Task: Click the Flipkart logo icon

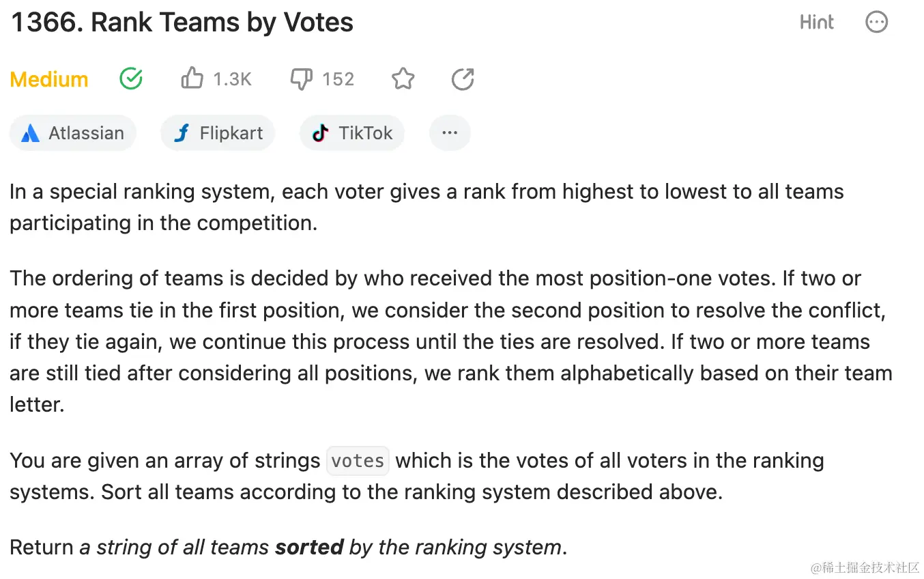Action: [x=182, y=133]
